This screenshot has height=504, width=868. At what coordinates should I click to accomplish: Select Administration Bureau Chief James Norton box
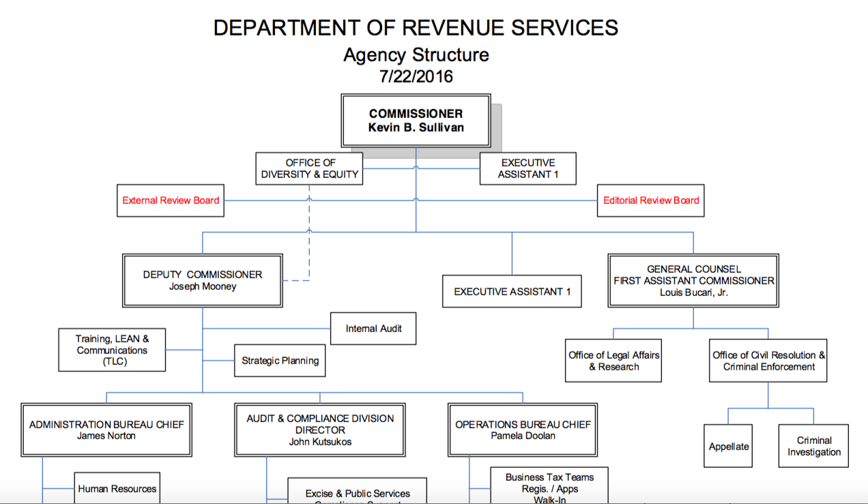coord(106,430)
